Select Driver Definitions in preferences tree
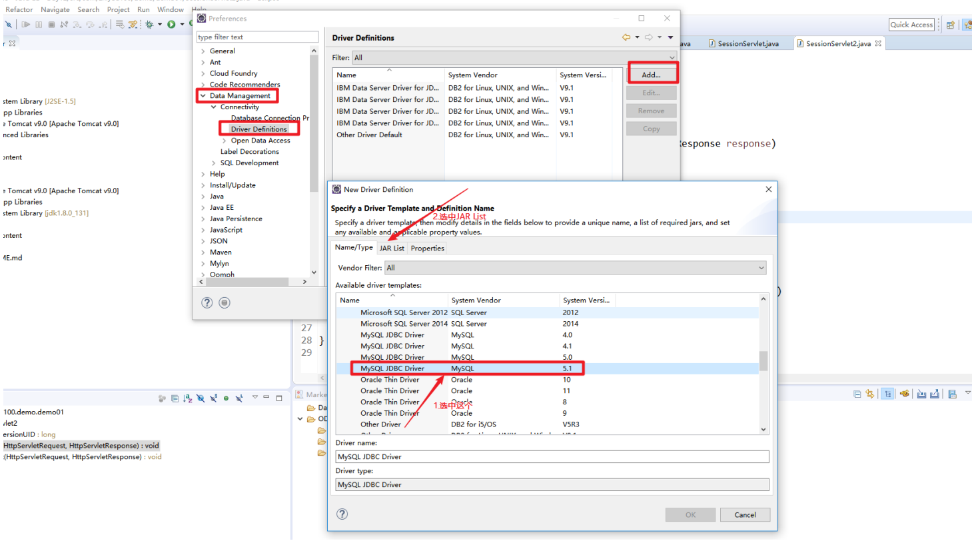The image size is (980, 559). pos(258,129)
